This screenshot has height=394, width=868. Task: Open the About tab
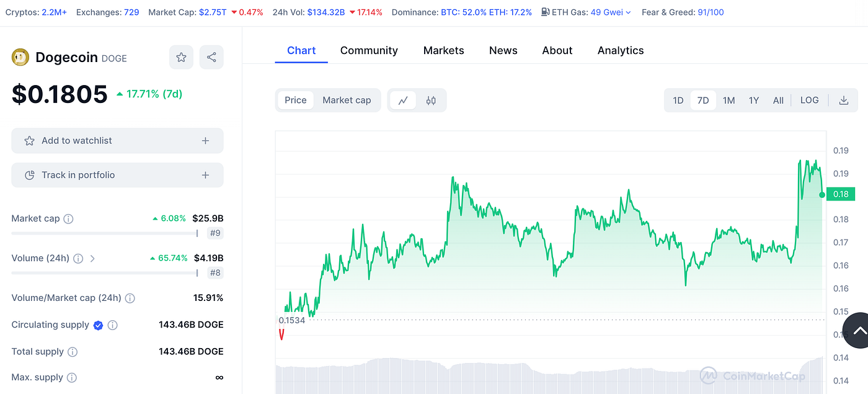pos(557,51)
